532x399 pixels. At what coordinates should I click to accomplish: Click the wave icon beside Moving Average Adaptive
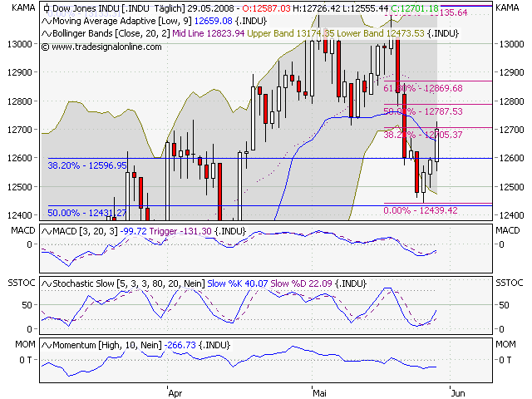47,22
